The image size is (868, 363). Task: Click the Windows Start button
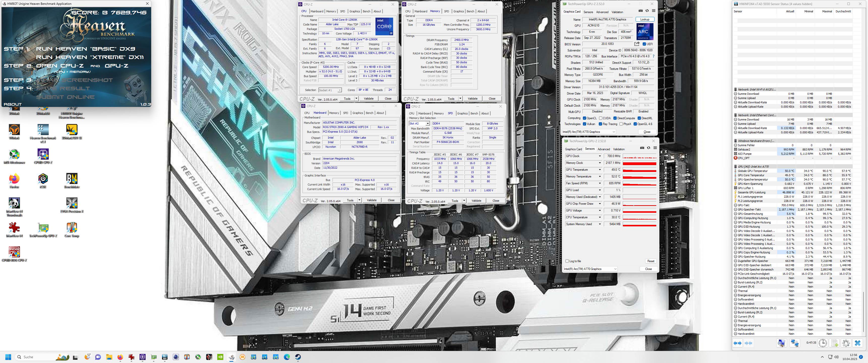(x=8, y=357)
